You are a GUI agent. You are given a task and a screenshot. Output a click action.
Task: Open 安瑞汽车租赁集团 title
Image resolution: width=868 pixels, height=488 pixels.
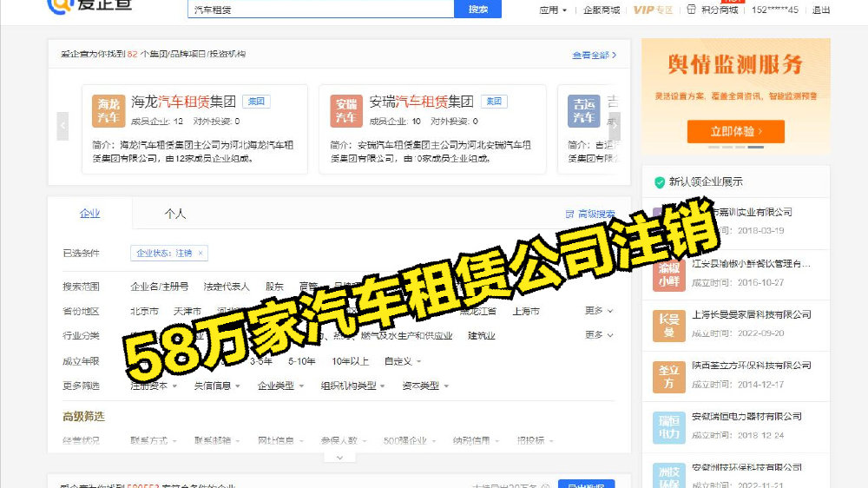[421, 102]
